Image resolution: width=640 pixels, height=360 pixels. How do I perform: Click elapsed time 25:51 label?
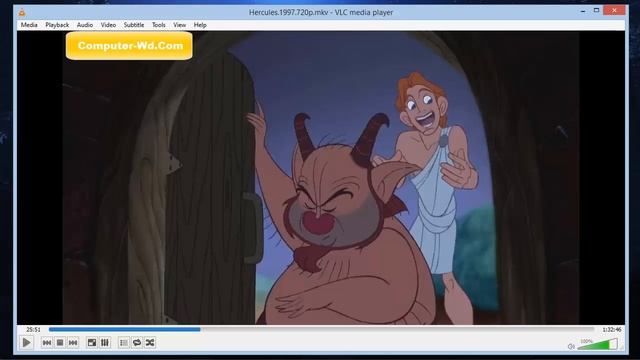pos(33,329)
